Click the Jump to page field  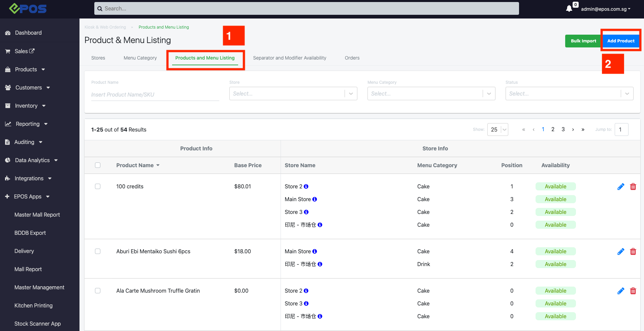[x=621, y=130]
